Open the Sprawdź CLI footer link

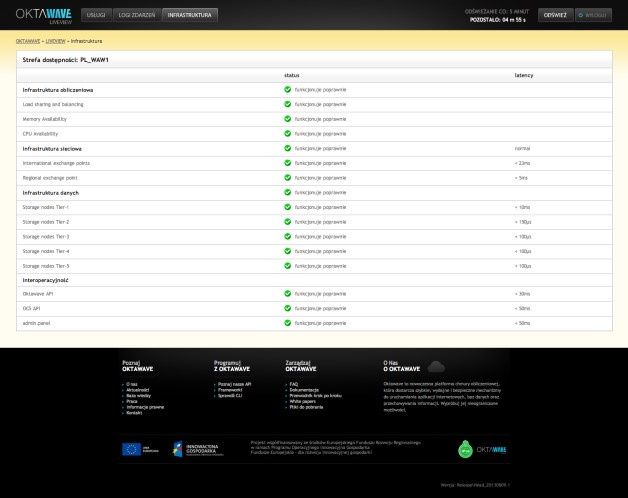(x=230, y=395)
